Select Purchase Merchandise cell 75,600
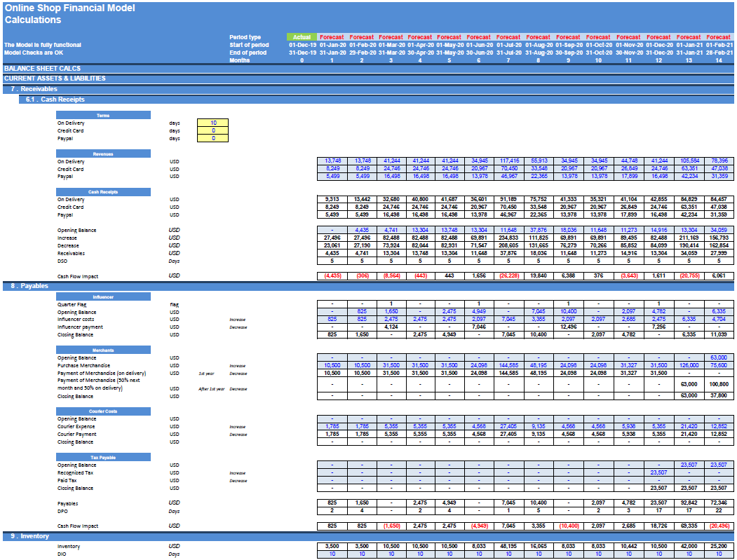The width and height of the screenshot is (737, 560). click(719, 365)
